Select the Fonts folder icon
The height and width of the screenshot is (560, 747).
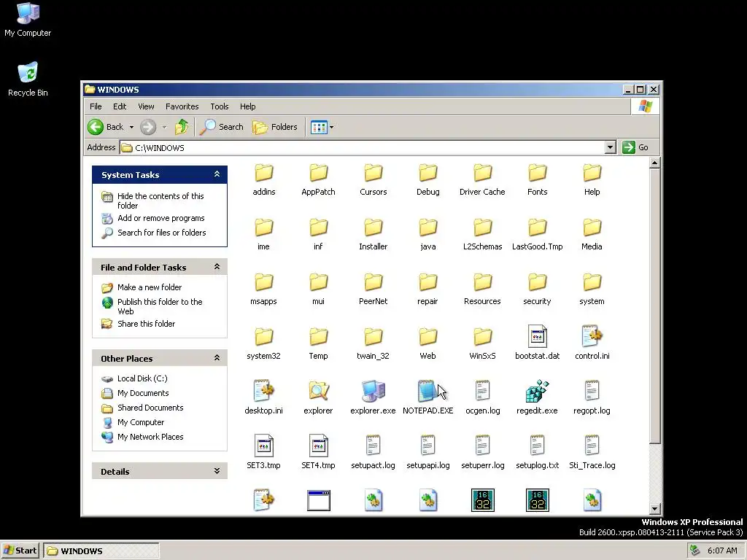[x=538, y=172]
